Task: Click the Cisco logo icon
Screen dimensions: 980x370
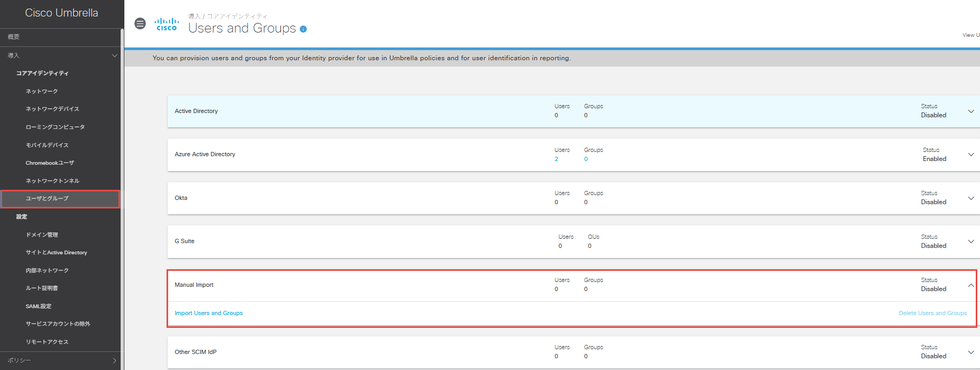Action: [167, 25]
